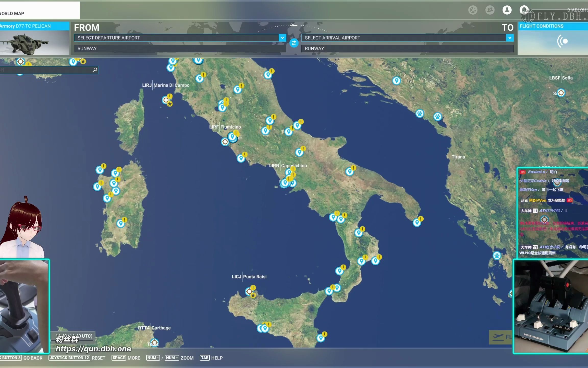Viewport: 588px width, 368px height.
Task: Click the MORE option in bottom bar
Action: [134, 358]
